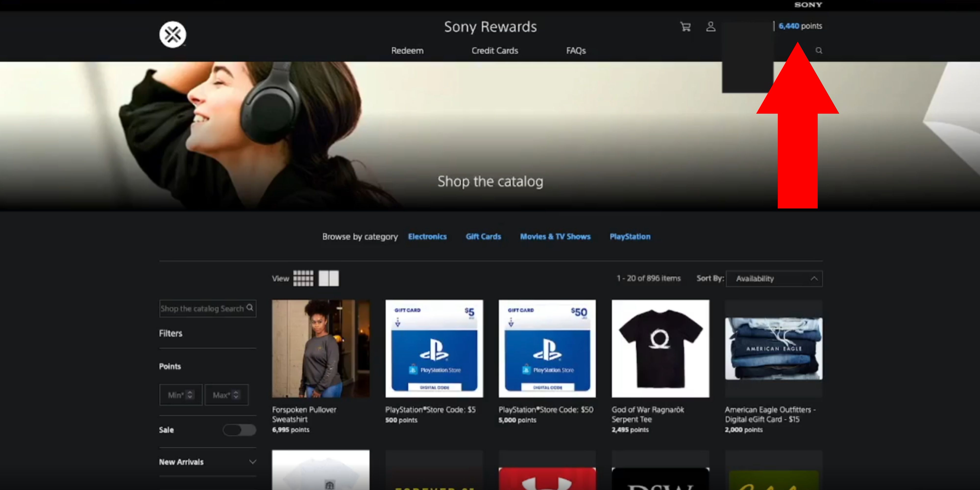Click the SONY brand logo at top
The width and height of the screenshot is (980, 490).
pyautogui.click(x=808, y=5)
